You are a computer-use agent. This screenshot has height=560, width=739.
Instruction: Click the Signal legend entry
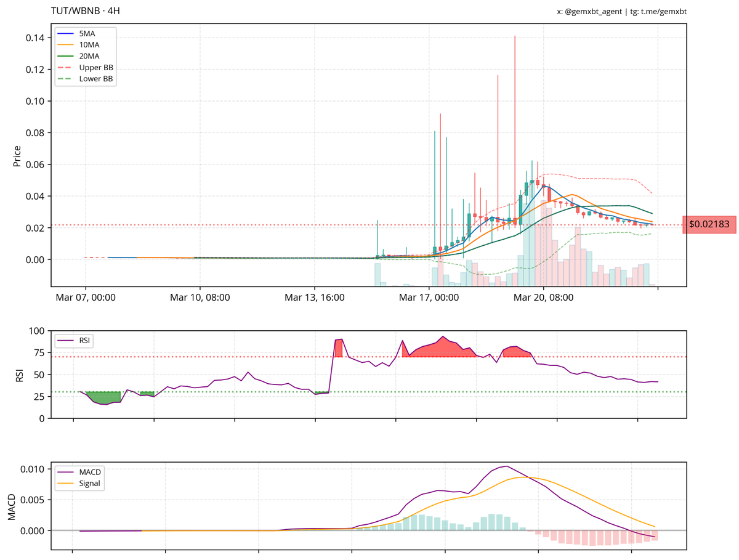(78, 484)
